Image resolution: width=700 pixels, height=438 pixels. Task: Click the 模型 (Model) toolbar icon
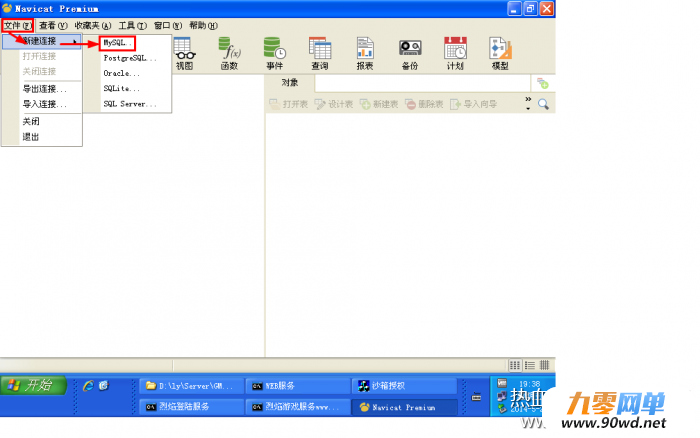pyautogui.click(x=500, y=54)
